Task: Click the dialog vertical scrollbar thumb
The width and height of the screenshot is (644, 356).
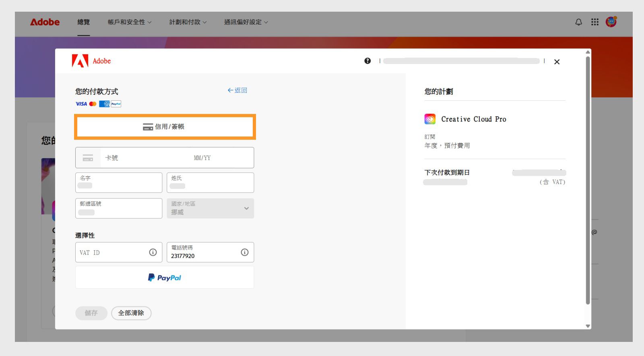Action: (588, 180)
